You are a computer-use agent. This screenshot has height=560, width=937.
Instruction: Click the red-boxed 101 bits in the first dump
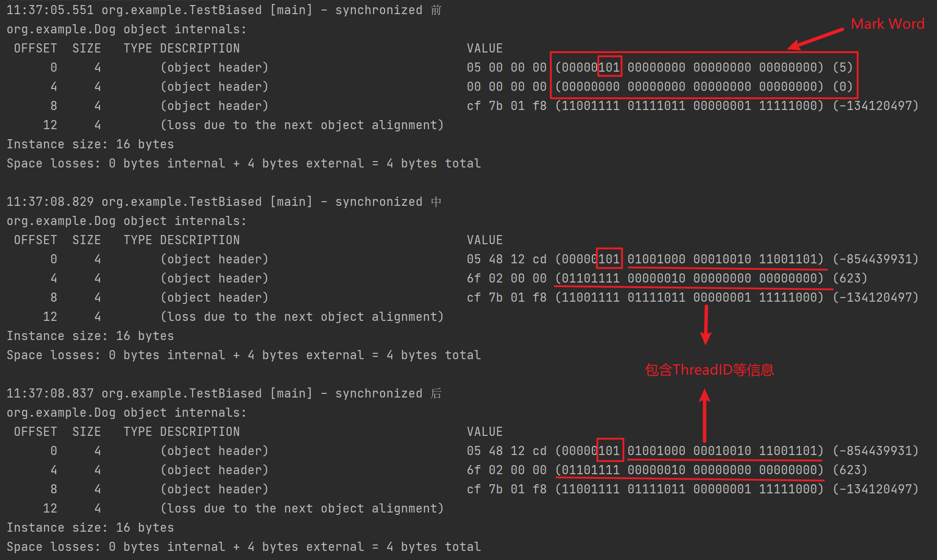[609, 68]
